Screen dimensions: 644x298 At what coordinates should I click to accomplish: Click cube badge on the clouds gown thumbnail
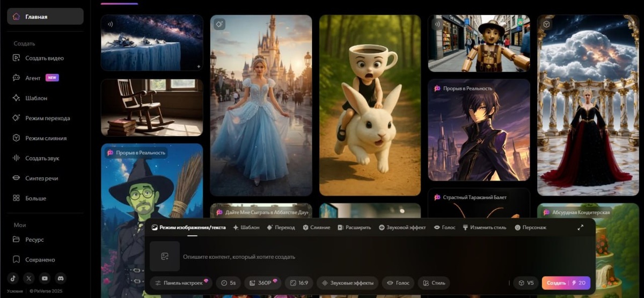point(546,24)
